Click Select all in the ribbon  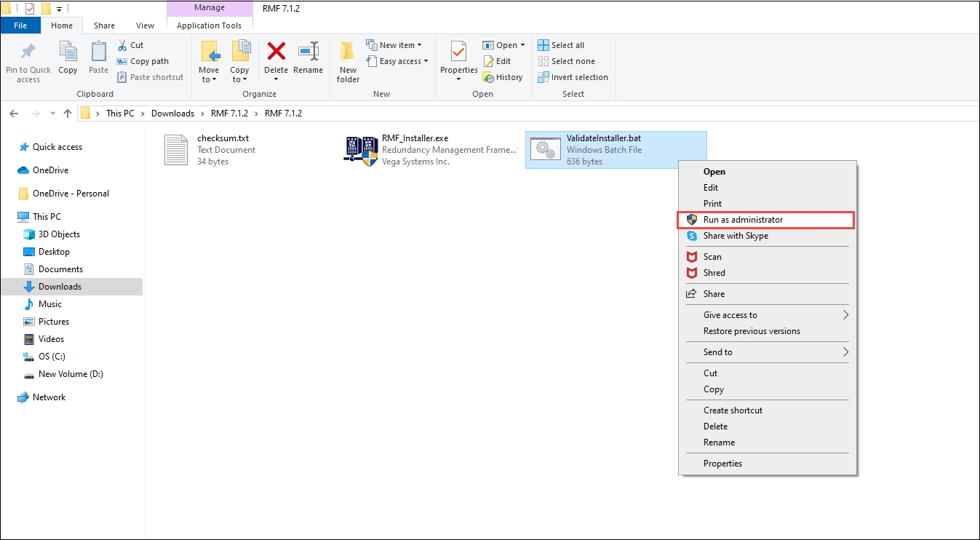point(561,45)
